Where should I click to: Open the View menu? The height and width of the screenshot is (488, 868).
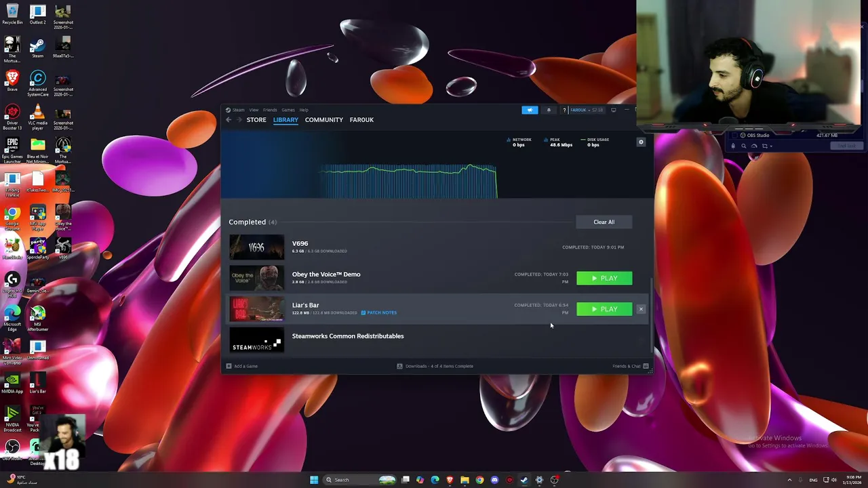click(254, 110)
